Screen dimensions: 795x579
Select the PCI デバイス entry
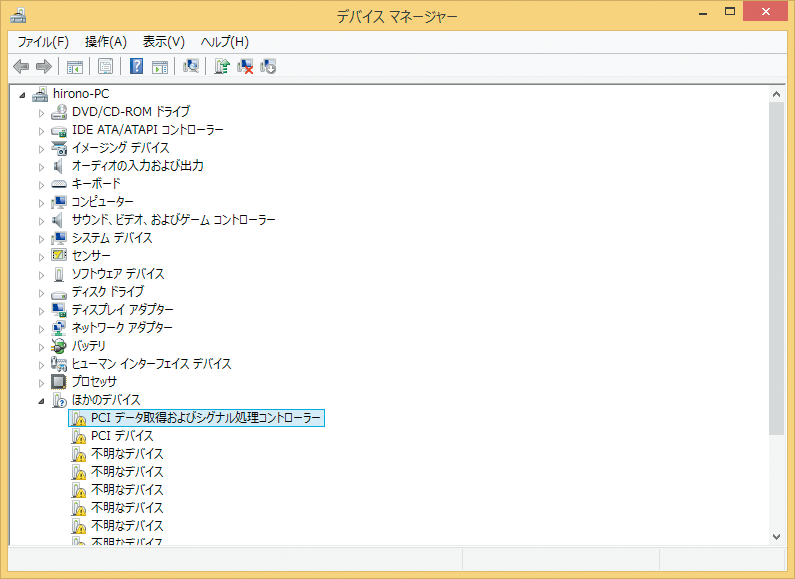(122, 436)
